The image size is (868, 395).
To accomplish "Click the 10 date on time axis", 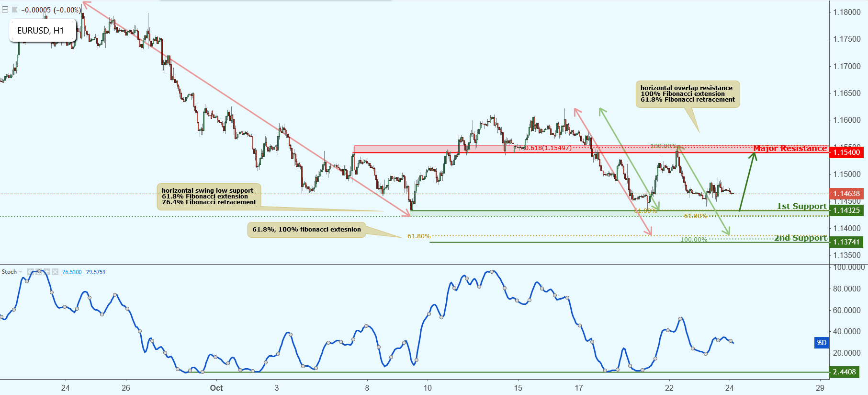I will click(x=427, y=388).
